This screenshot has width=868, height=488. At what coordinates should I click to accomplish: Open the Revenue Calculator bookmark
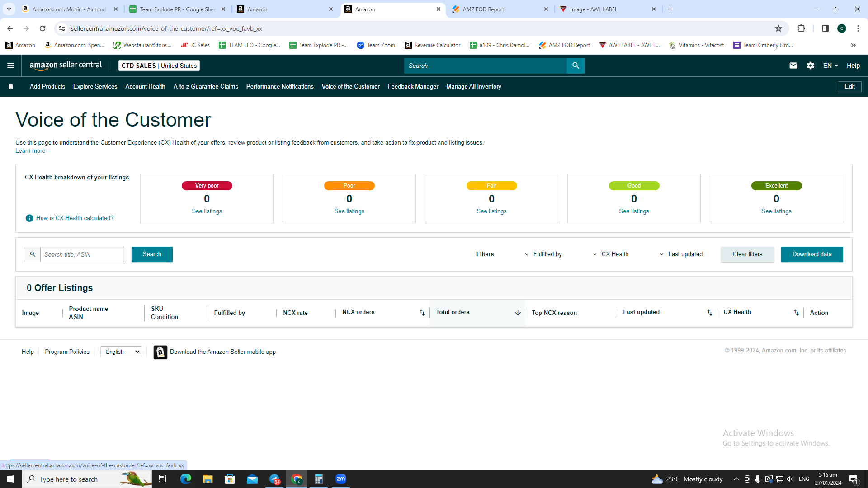tap(433, 45)
